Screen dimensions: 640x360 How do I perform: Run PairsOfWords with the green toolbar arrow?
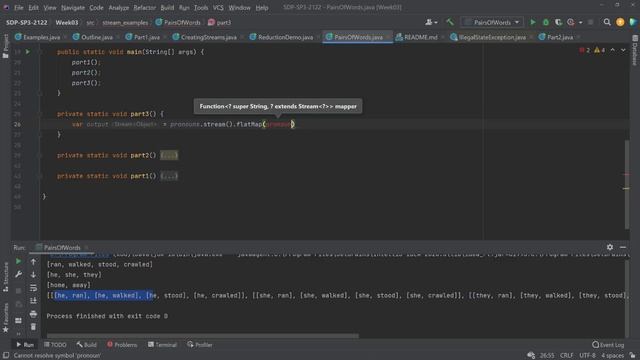pyautogui.click(x=533, y=22)
